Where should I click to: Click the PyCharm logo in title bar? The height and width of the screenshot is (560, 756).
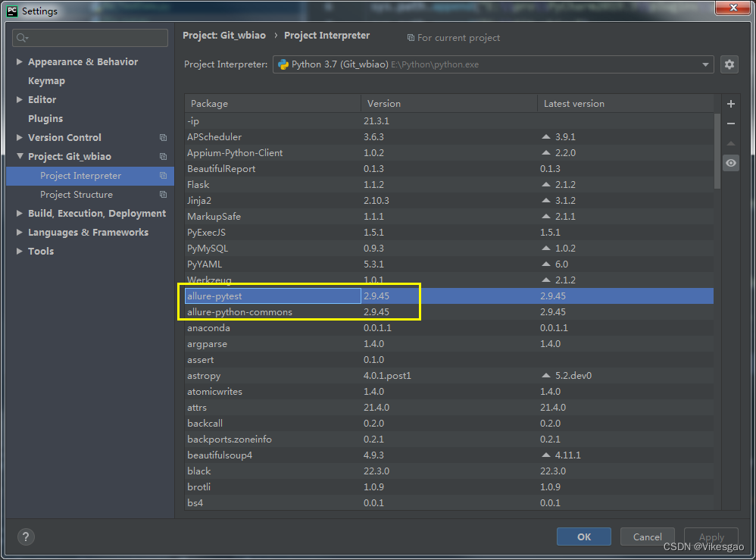coord(12,11)
